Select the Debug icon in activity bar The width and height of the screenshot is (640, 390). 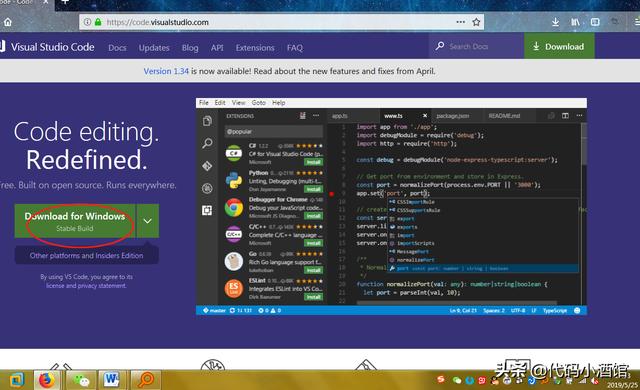click(207, 188)
